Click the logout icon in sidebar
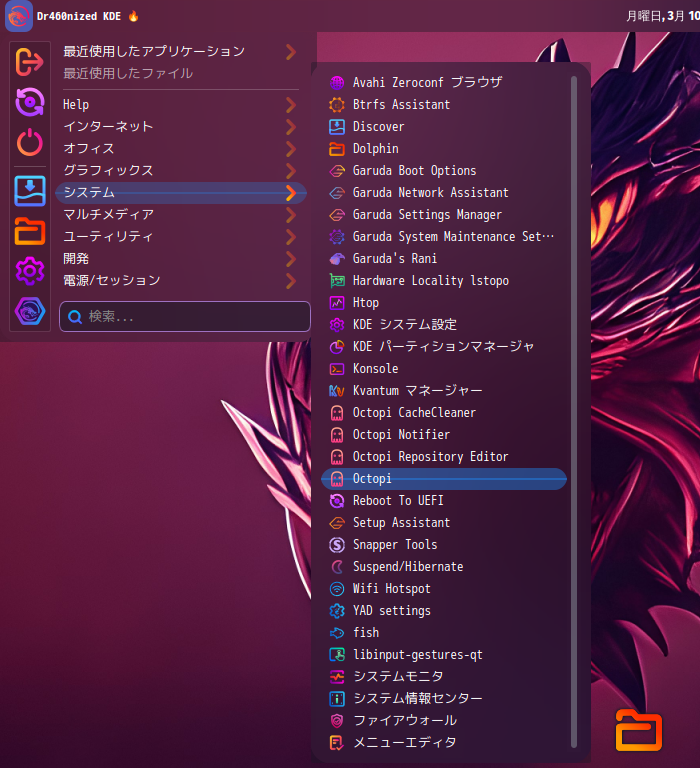This screenshot has width=700, height=768. [x=30, y=62]
